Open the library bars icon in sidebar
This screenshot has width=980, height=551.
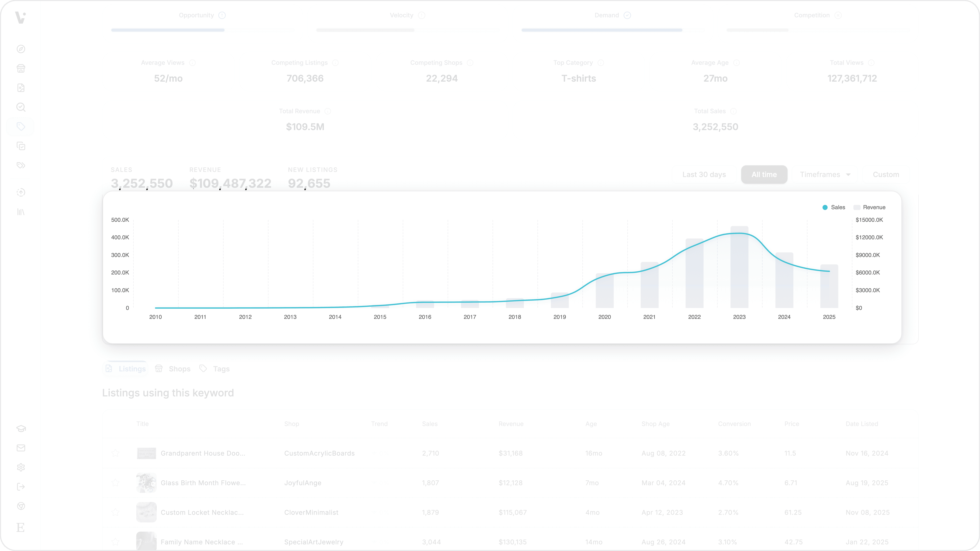[21, 212]
